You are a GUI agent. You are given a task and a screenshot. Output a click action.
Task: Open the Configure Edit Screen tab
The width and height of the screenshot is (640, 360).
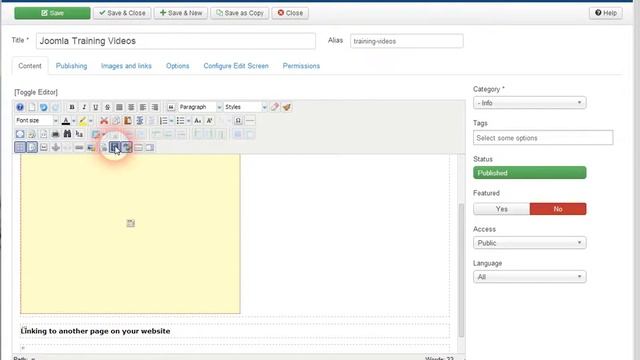tap(236, 66)
